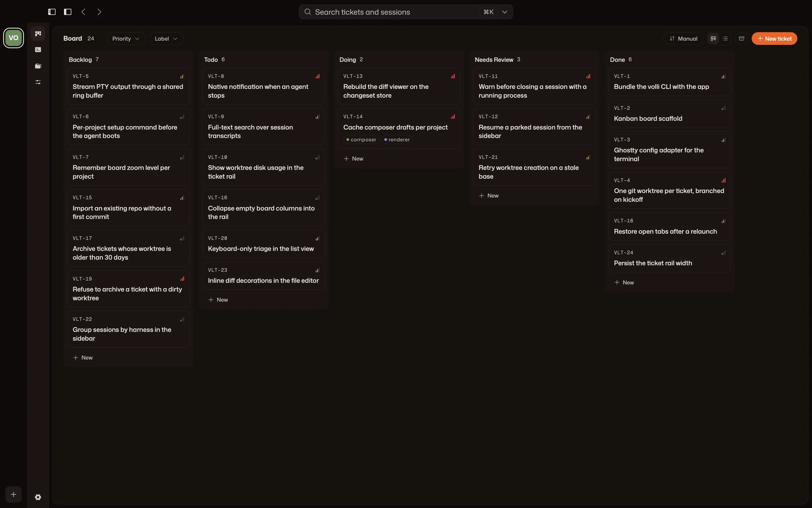Go back with the left arrow
This screenshot has width=812, height=508.
point(83,12)
